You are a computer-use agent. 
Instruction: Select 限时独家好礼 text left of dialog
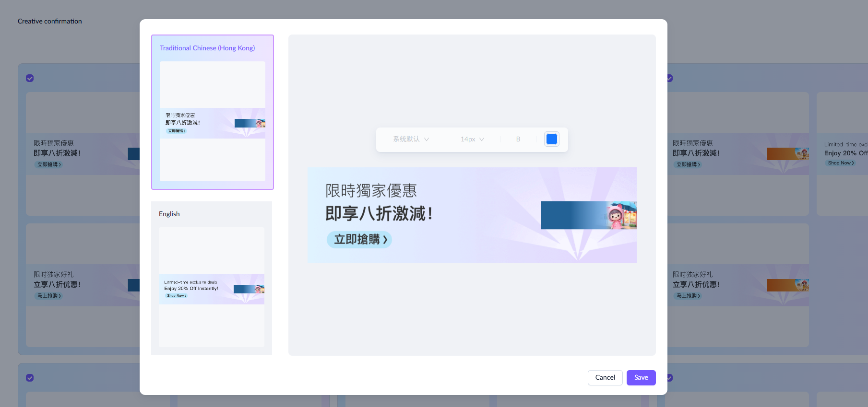(54, 274)
